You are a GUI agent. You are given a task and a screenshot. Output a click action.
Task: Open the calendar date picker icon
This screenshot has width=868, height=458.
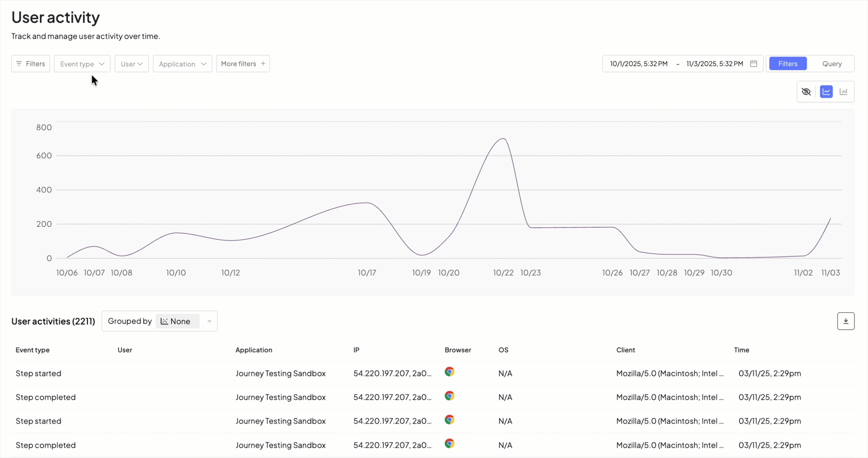pos(754,64)
